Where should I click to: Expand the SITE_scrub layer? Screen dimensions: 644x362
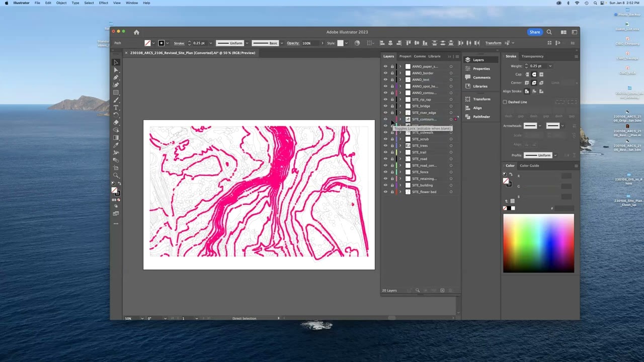[x=400, y=139]
